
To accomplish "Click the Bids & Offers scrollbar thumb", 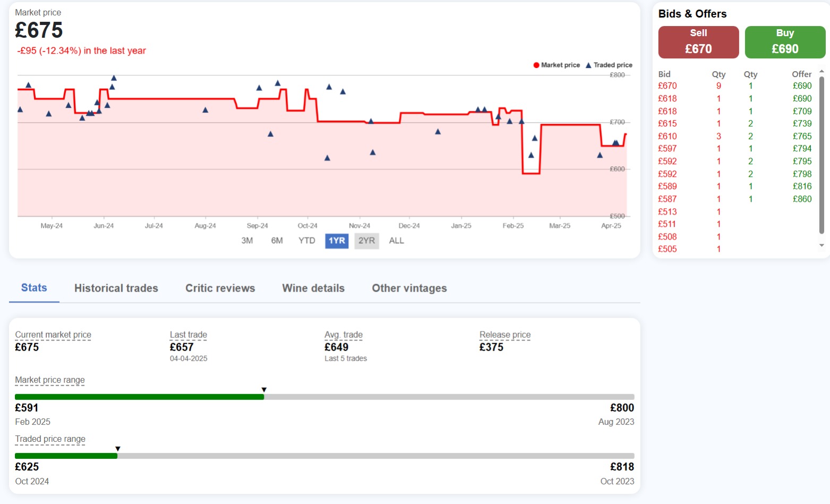I will [x=822, y=155].
